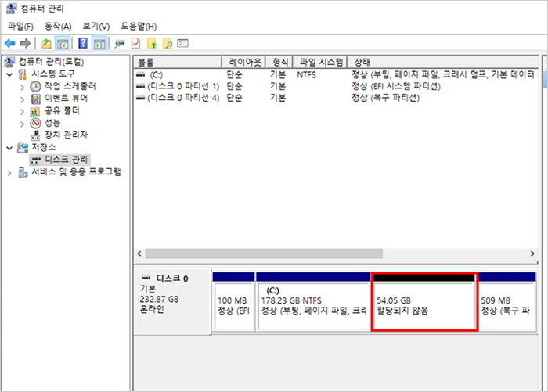This screenshot has height=392, width=548.
Task: Click the 컴퓨터 관리 title bar icon
Action: [x=11, y=8]
